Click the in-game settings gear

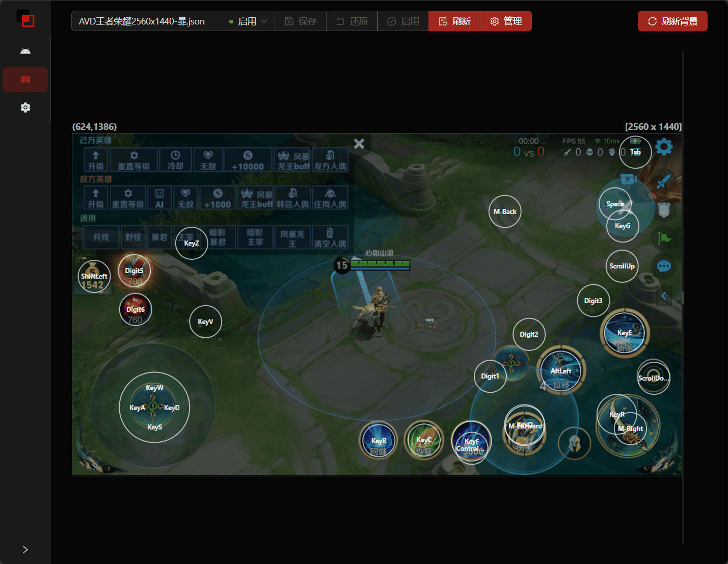click(664, 147)
